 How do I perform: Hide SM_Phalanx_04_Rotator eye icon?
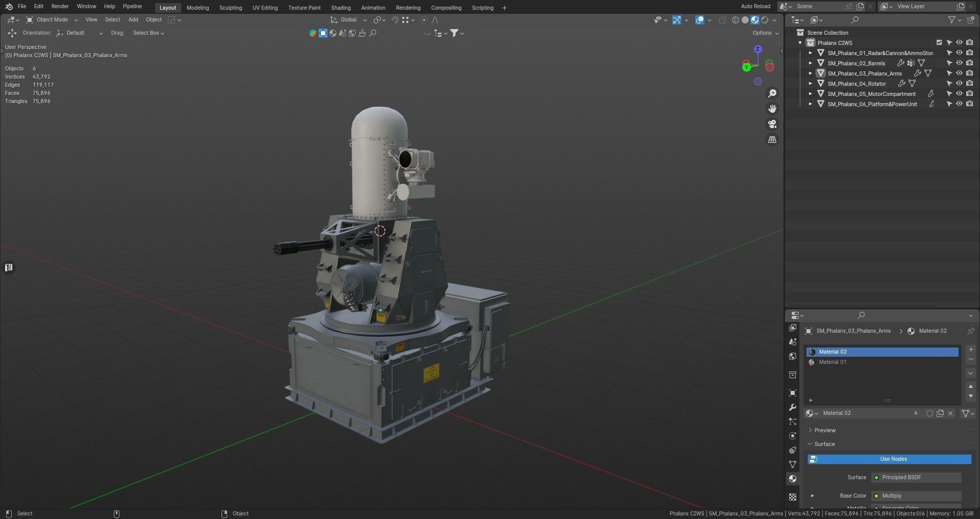click(x=959, y=84)
